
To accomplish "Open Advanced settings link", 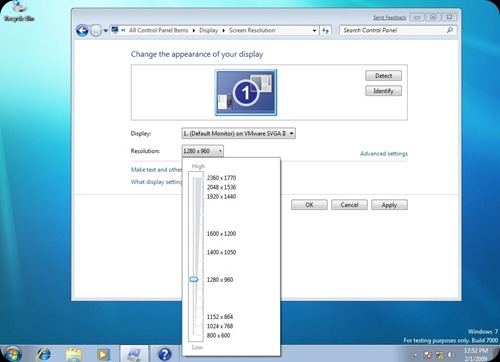I will click(x=384, y=154).
